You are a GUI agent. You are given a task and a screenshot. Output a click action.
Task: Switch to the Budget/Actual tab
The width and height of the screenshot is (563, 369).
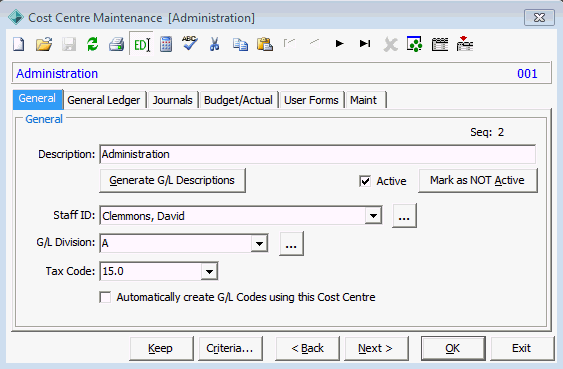coord(238,100)
